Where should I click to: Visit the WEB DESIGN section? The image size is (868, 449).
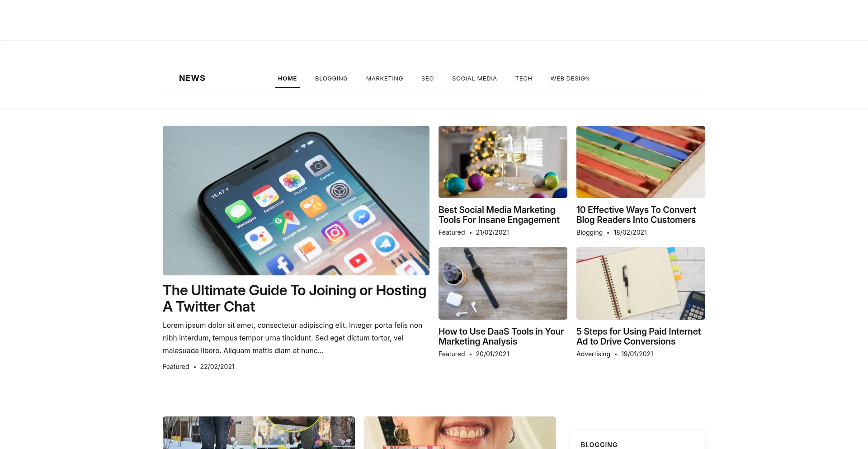[570, 79]
